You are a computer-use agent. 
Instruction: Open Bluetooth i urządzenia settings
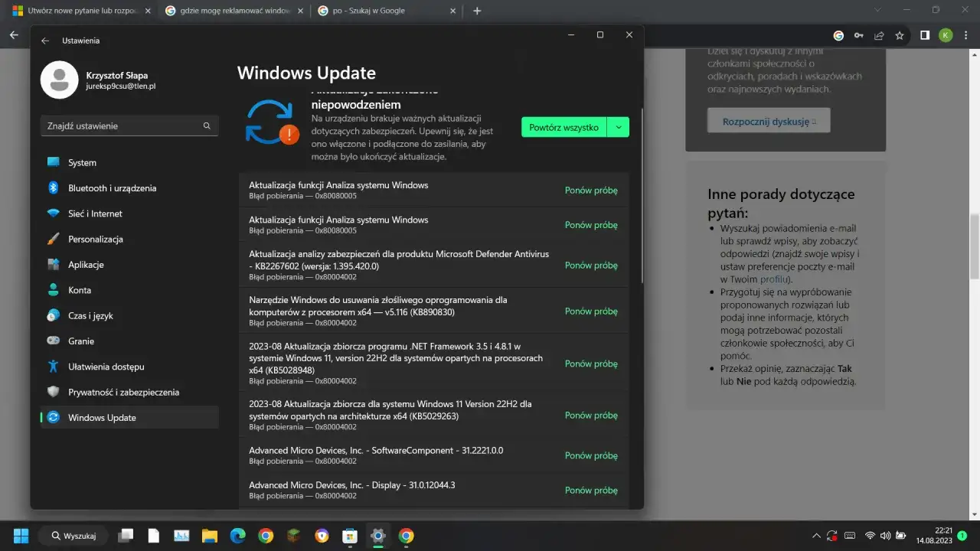click(129, 188)
